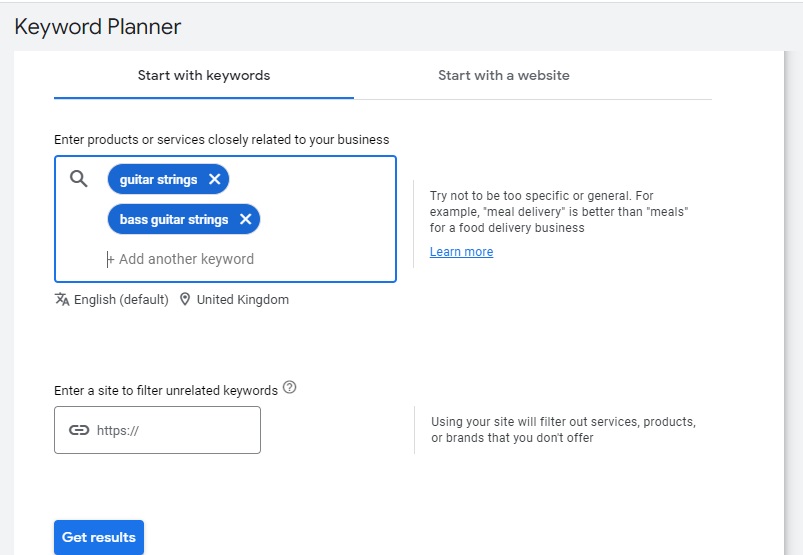The height and width of the screenshot is (555, 803).
Task: Open the "Learn more" link
Action: [461, 252]
